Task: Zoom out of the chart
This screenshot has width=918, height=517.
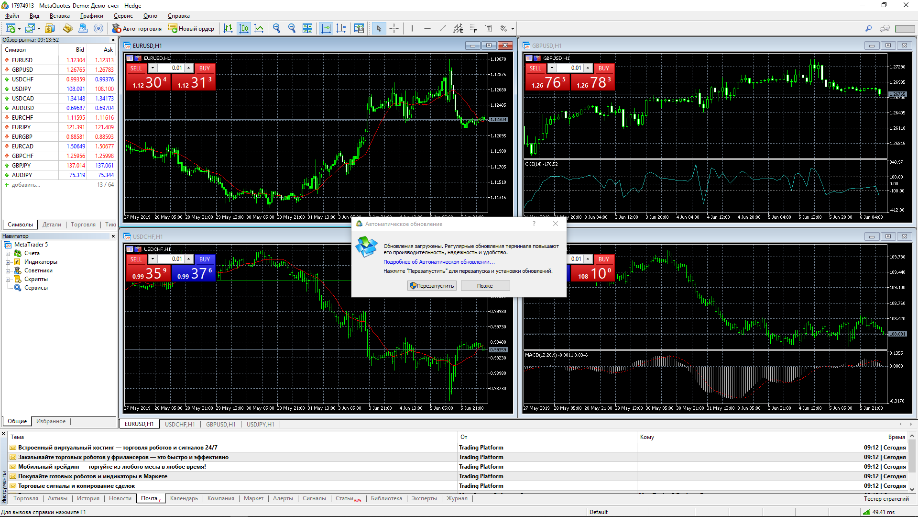Action: 292,29
